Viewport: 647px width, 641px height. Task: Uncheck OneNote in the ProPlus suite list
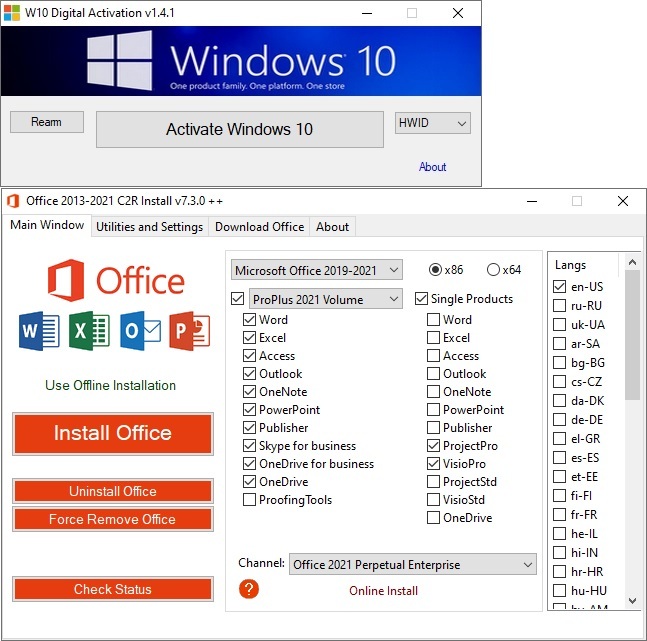click(249, 391)
